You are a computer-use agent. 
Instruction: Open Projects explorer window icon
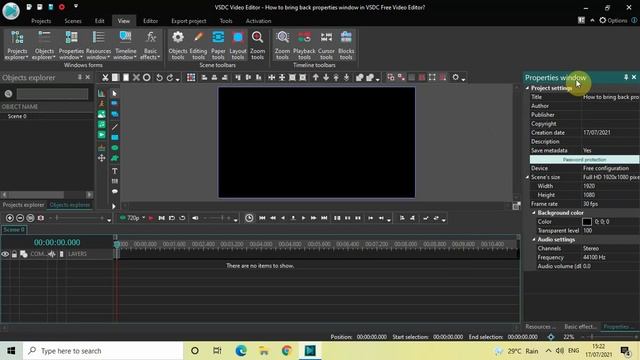pos(17,38)
